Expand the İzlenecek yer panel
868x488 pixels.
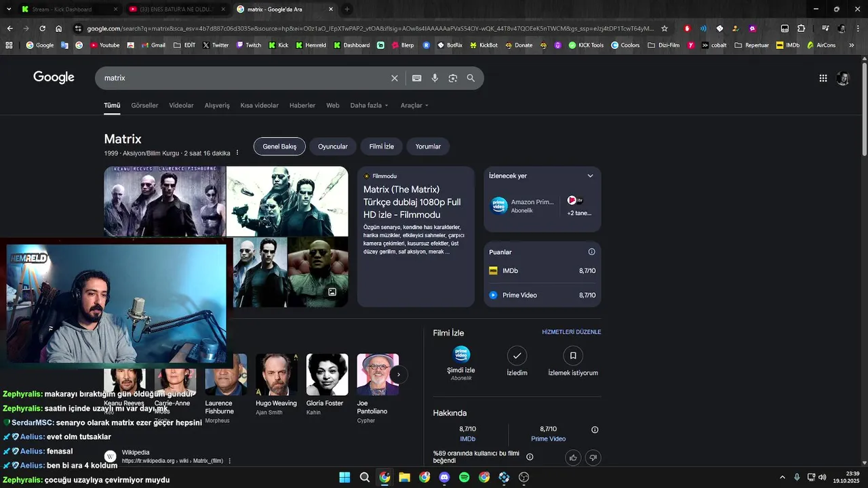pos(590,176)
